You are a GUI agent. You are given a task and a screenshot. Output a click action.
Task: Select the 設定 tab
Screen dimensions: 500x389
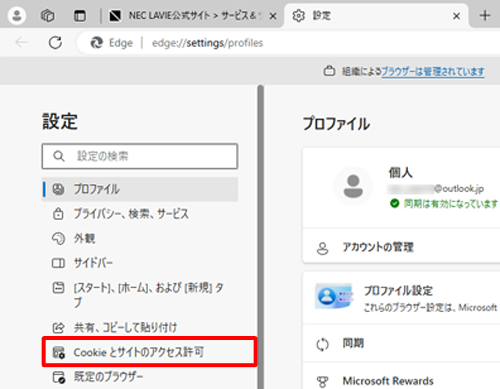376,15
